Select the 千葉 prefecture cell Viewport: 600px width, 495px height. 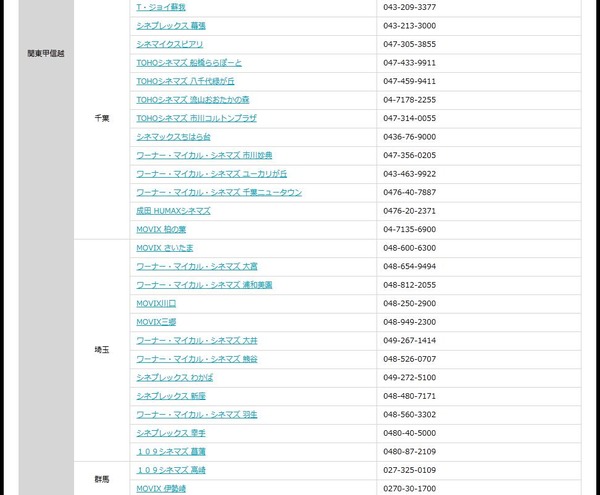[102, 118]
